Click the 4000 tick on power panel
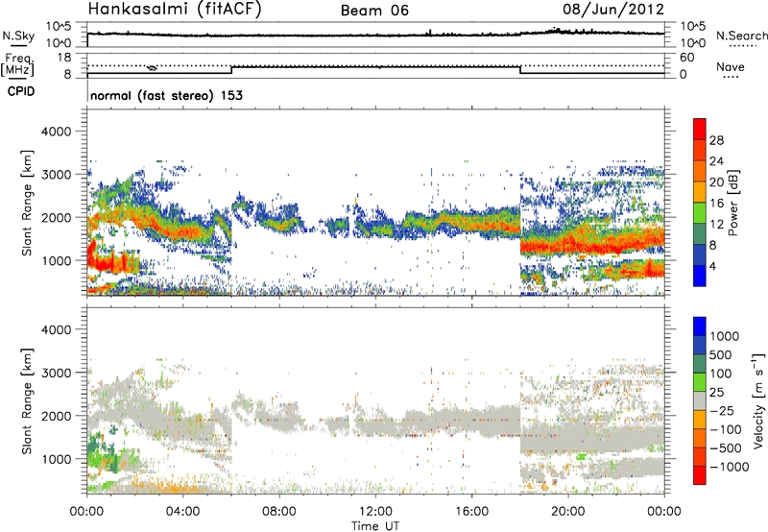This screenshot has height=532, width=768. click(56, 132)
